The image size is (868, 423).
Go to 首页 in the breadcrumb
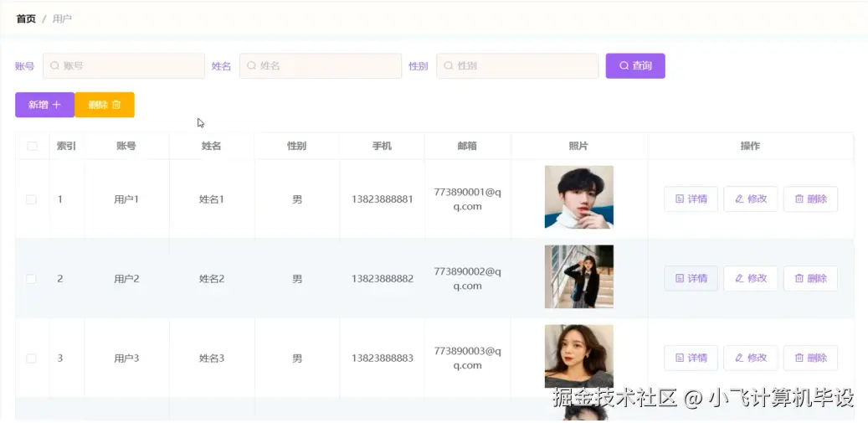pos(26,18)
